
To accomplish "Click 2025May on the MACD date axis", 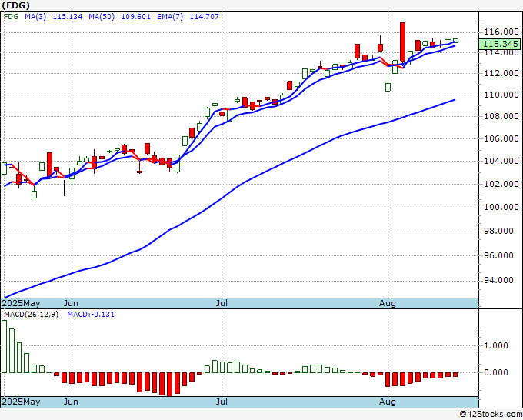I will (21, 402).
